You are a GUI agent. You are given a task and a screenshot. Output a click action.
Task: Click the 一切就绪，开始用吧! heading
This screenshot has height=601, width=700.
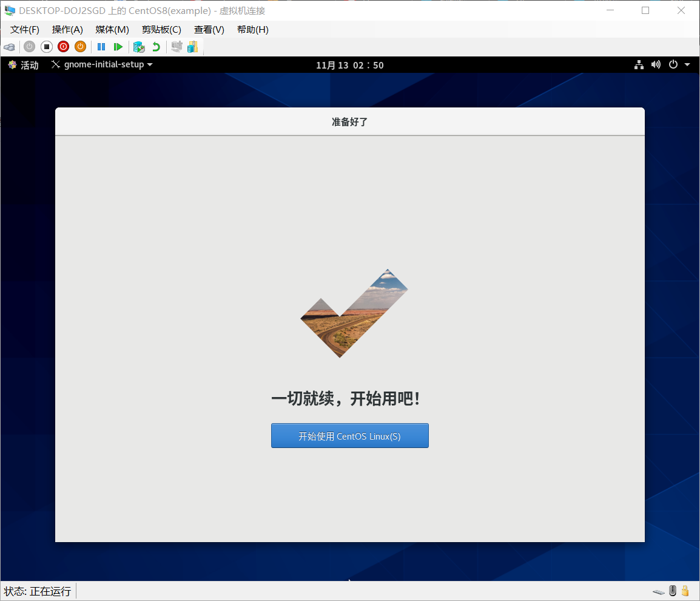pyautogui.click(x=346, y=398)
